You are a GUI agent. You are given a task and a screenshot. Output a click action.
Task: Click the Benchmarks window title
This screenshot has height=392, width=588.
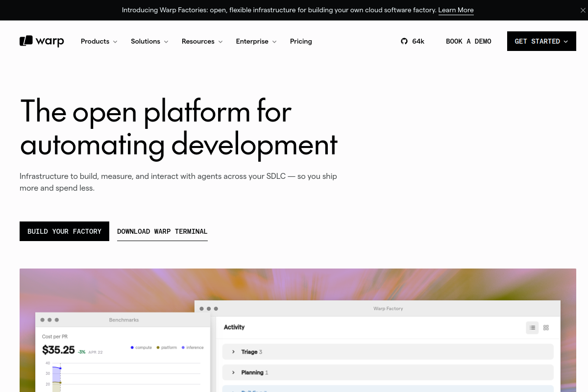click(124, 320)
